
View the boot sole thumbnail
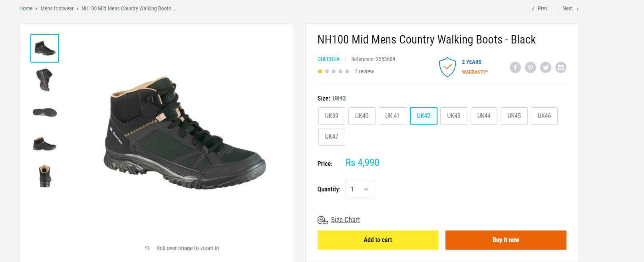click(x=45, y=112)
